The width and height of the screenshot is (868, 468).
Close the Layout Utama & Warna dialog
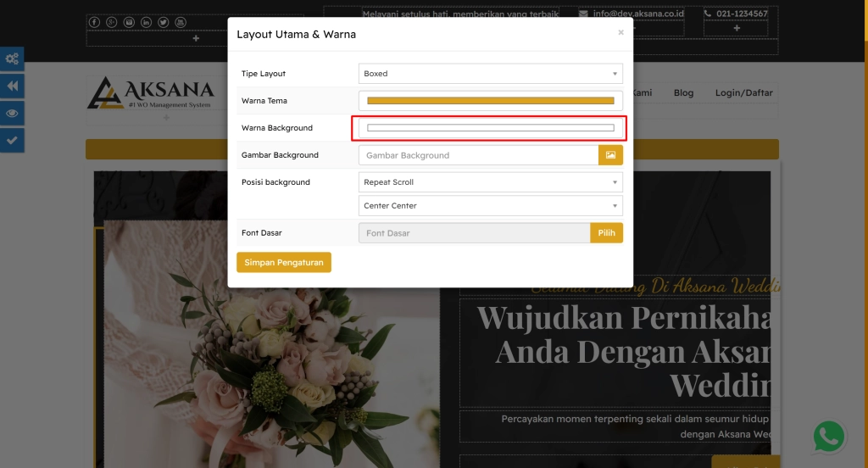[x=620, y=33]
